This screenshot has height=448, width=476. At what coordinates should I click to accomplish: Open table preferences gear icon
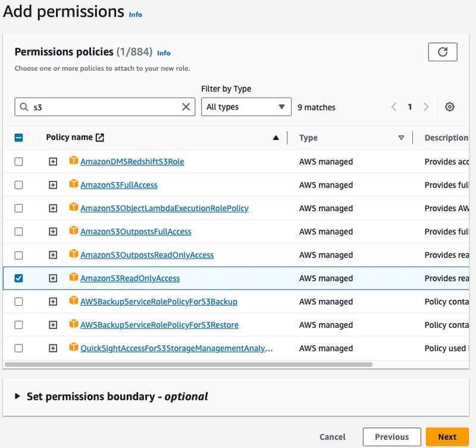click(450, 107)
